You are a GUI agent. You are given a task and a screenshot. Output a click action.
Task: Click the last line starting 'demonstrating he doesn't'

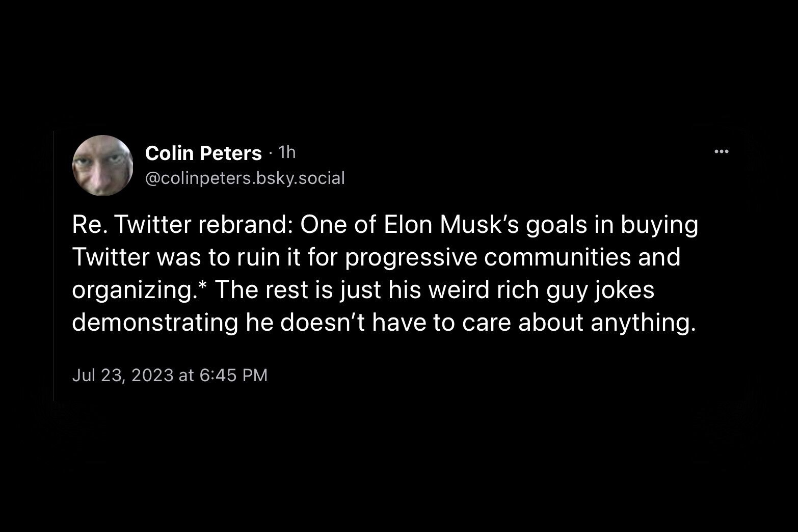(384, 323)
